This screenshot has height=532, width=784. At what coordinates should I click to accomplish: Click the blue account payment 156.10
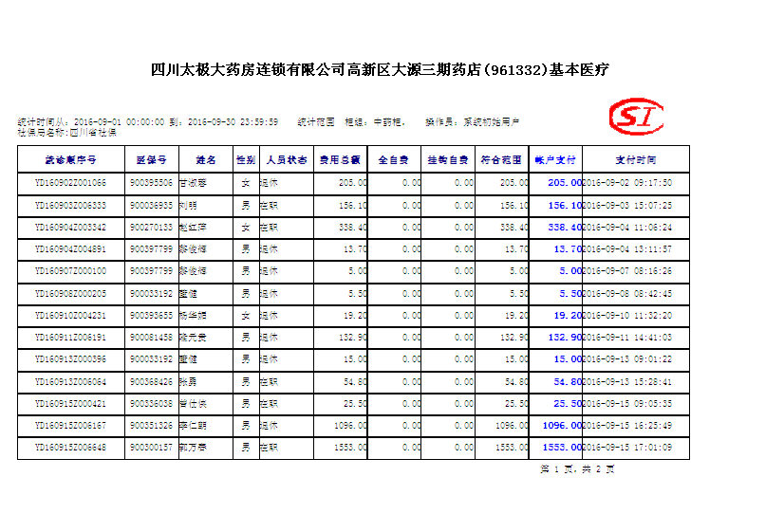point(565,205)
